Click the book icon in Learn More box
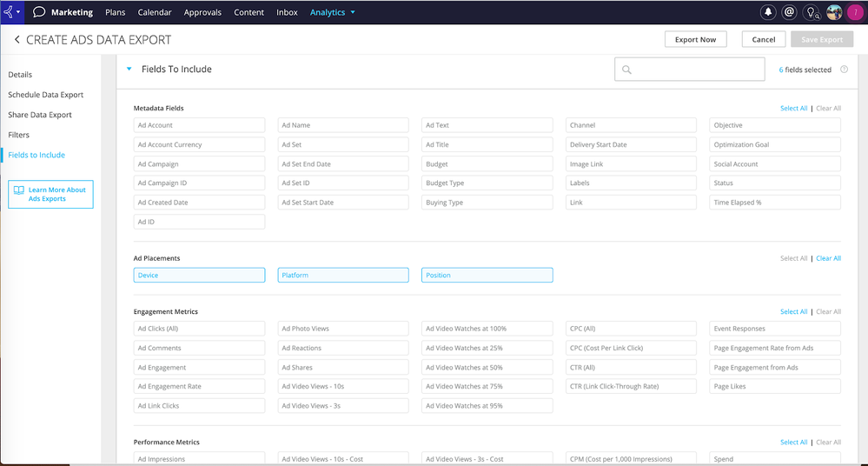This screenshot has height=466, width=868. 19,190
